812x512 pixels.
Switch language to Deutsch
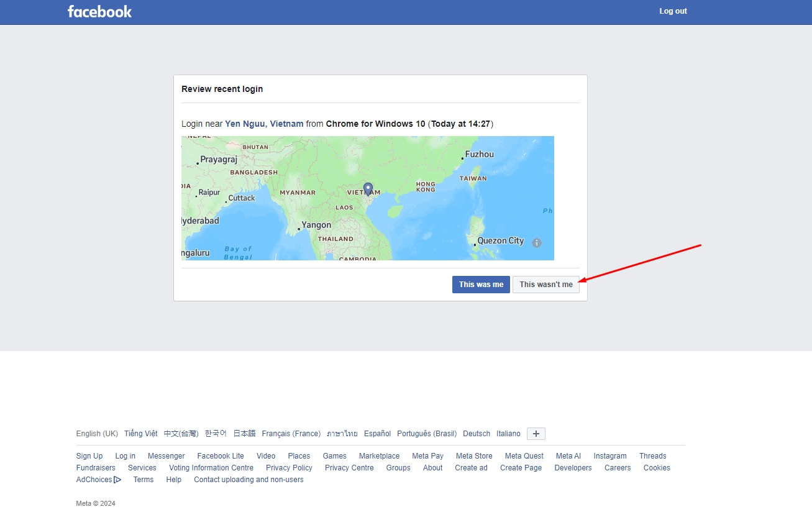pyautogui.click(x=477, y=434)
